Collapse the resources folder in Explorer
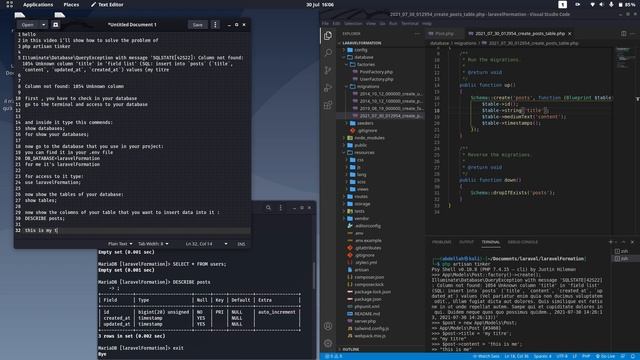 click(x=380, y=153)
